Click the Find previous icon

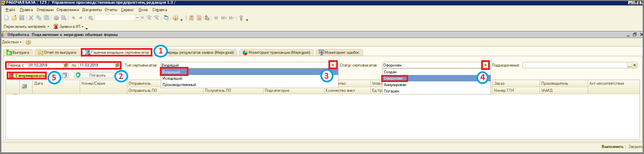(x=156, y=18)
